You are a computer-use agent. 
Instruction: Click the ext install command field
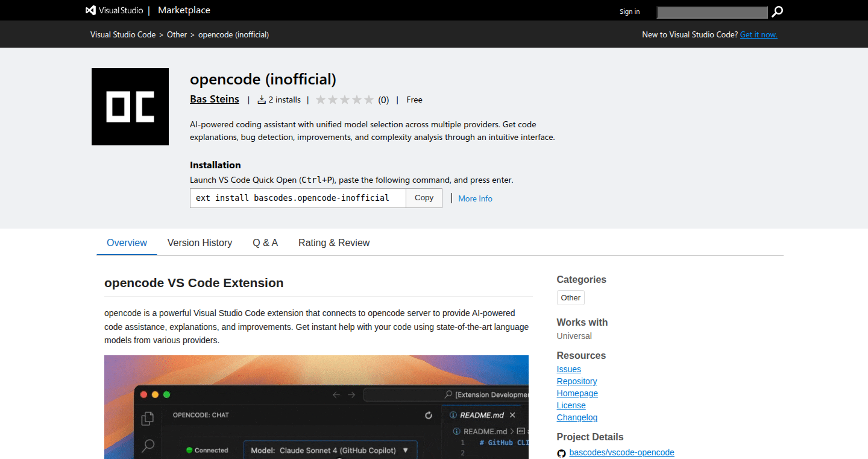tap(298, 198)
